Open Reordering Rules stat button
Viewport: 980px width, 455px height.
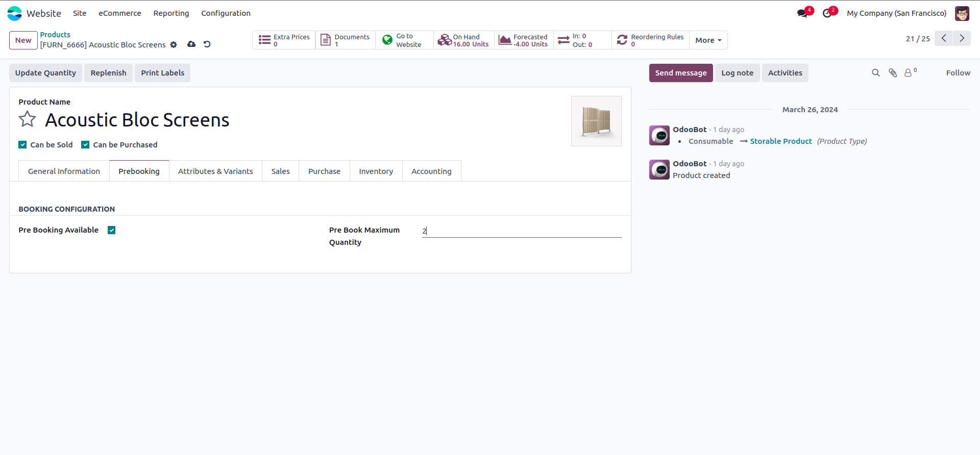650,40
